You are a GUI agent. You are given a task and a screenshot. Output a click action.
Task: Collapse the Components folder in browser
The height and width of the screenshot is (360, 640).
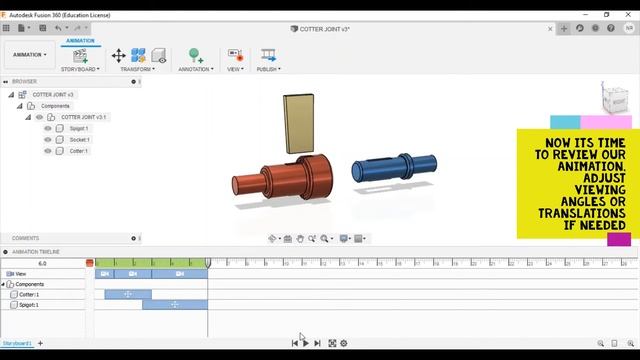click(20, 106)
